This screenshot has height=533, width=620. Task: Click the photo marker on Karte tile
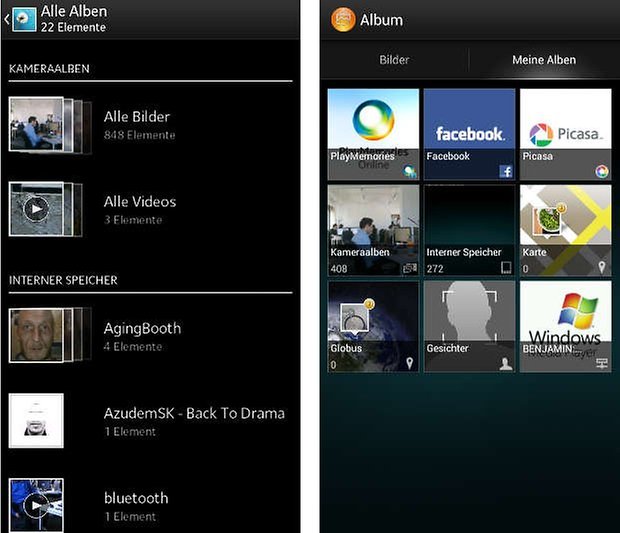point(549,220)
